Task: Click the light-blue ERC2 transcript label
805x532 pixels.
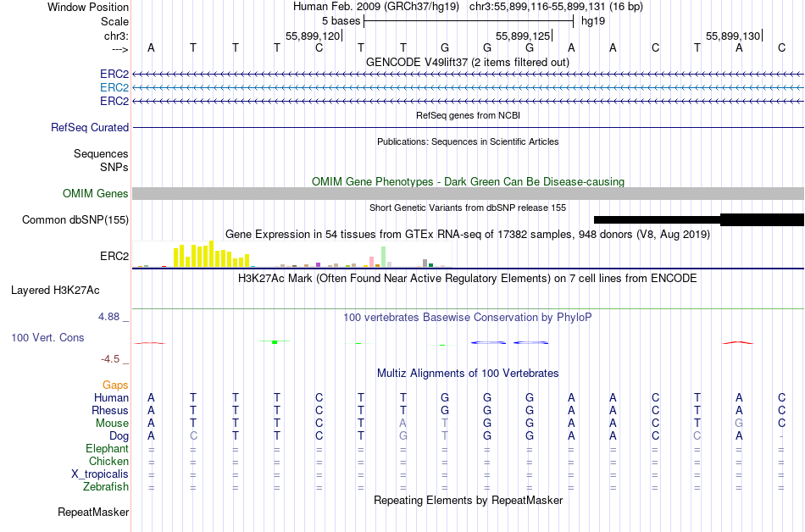Action: (114, 88)
